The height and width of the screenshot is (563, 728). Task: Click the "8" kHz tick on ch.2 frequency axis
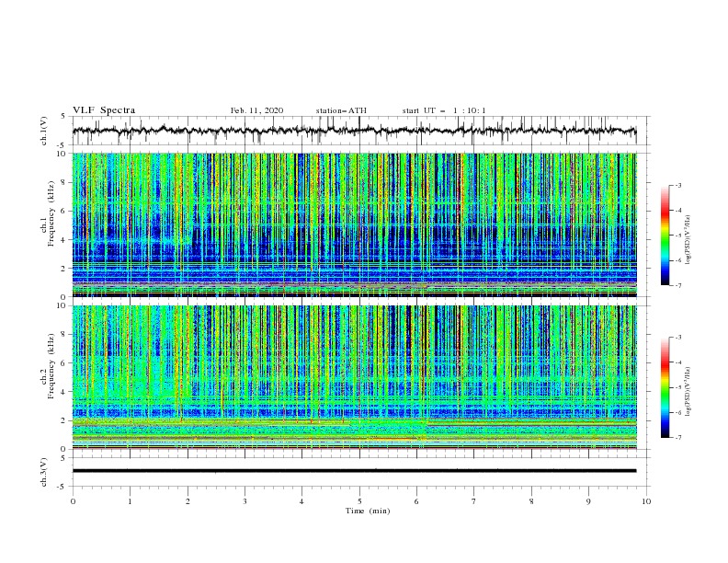click(x=64, y=335)
